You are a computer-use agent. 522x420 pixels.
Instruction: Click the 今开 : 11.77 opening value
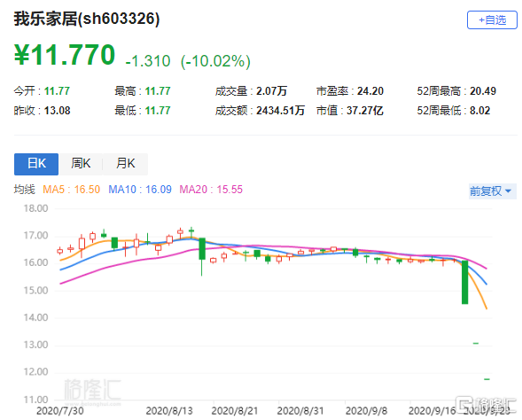tap(42, 91)
